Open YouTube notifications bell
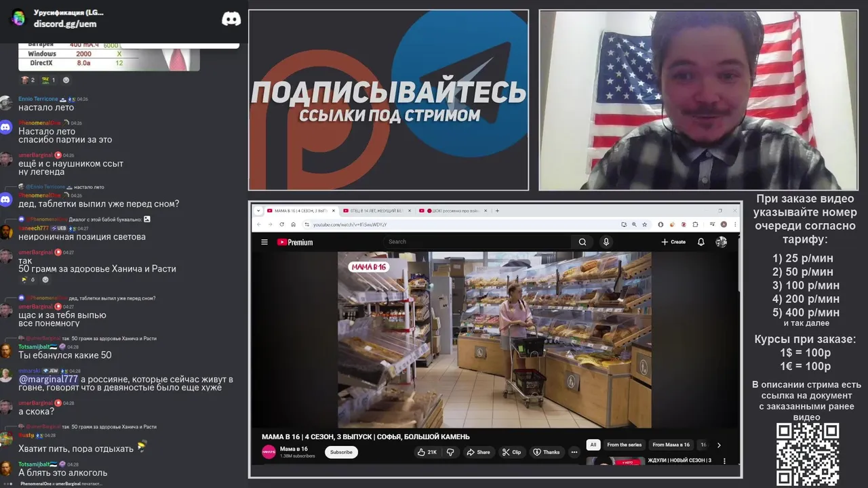Image resolution: width=868 pixels, height=488 pixels. coord(701,242)
